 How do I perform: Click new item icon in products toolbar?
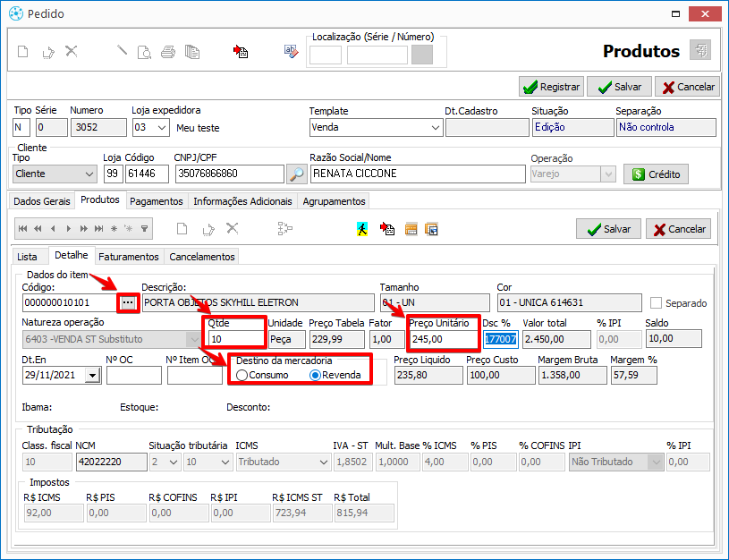(182, 228)
